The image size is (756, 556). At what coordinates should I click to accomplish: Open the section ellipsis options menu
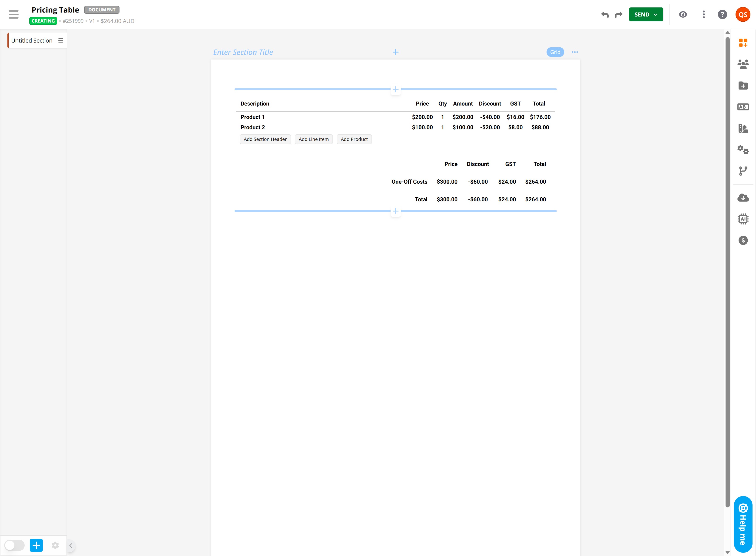(575, 52)
